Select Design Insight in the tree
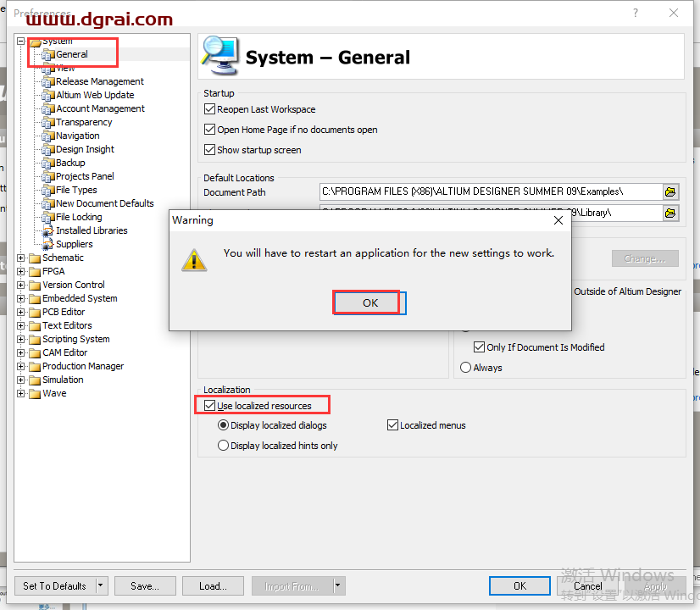 coord(85,149)
